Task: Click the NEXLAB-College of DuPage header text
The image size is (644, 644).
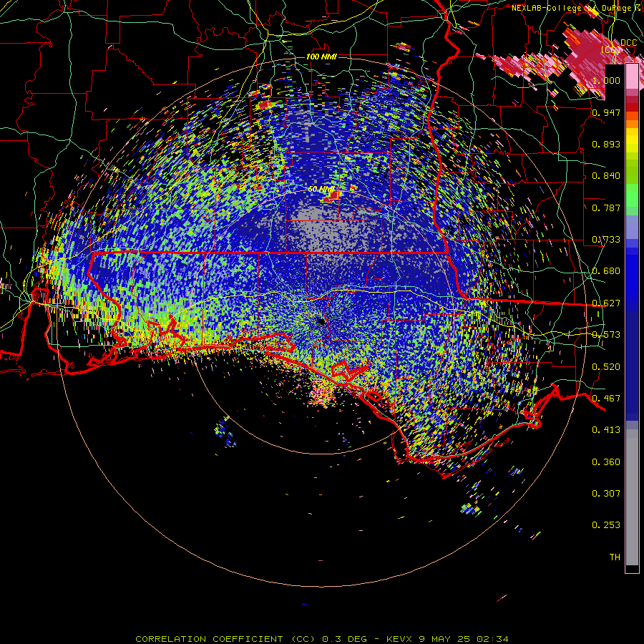Action: (x=571, y=8)
